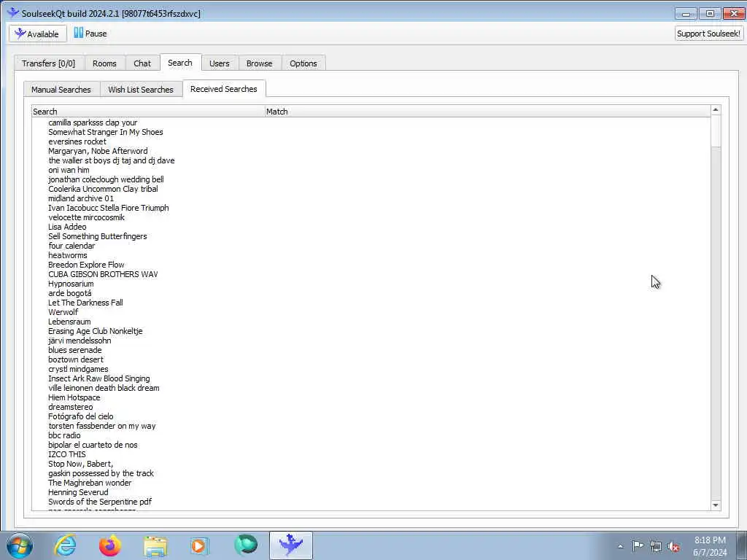Sort by the Match column header
The image size is (747, 560).
pyautogui.click(x=487, y=112)
